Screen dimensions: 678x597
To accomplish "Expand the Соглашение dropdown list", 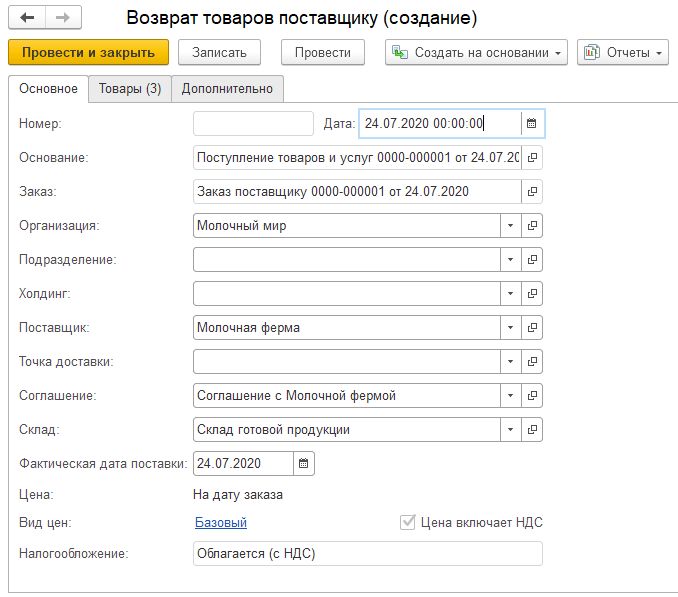I will point(510,396).
